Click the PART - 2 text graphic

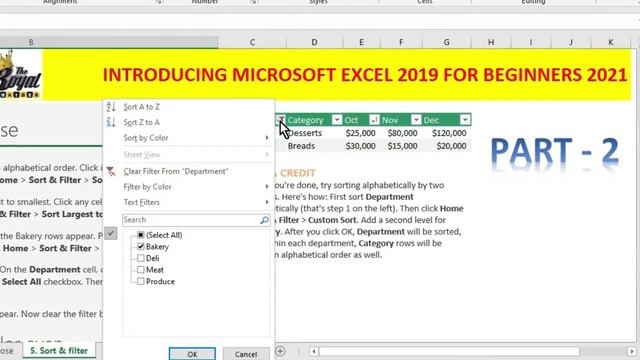tap(555, 151)
